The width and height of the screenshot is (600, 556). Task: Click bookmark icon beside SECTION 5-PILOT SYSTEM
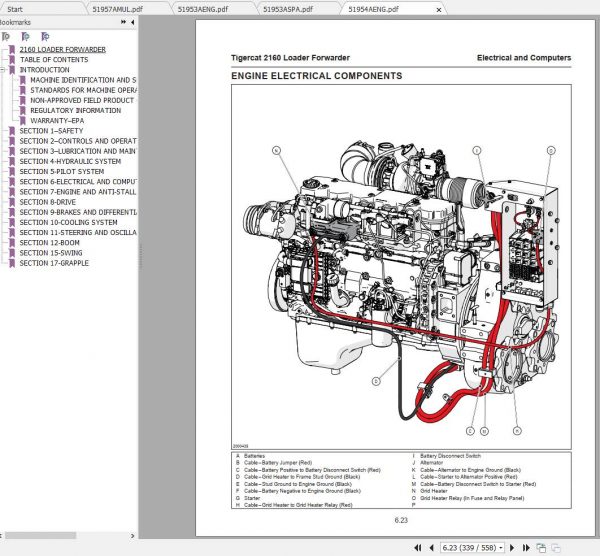(x=12, y=171)
